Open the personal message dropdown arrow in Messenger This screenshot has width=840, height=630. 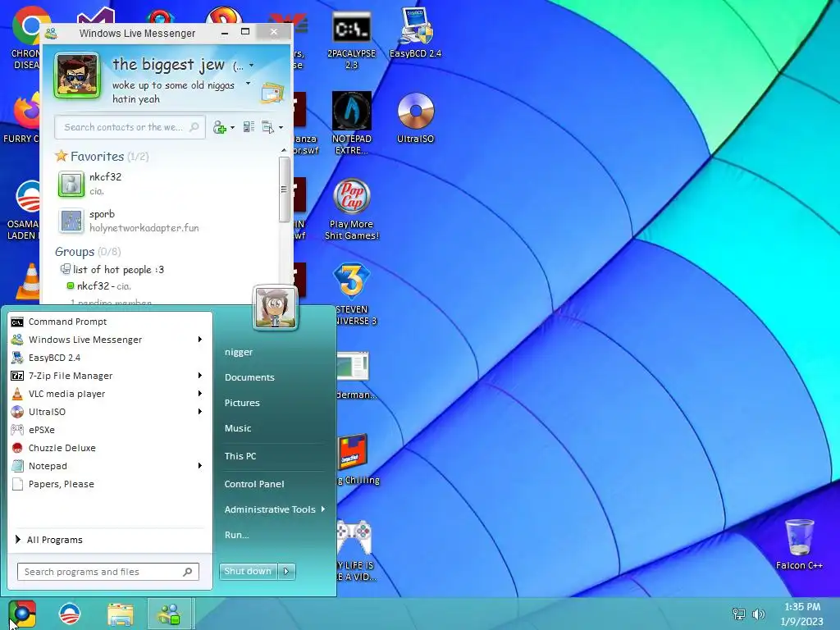click(x=248, y=84)
